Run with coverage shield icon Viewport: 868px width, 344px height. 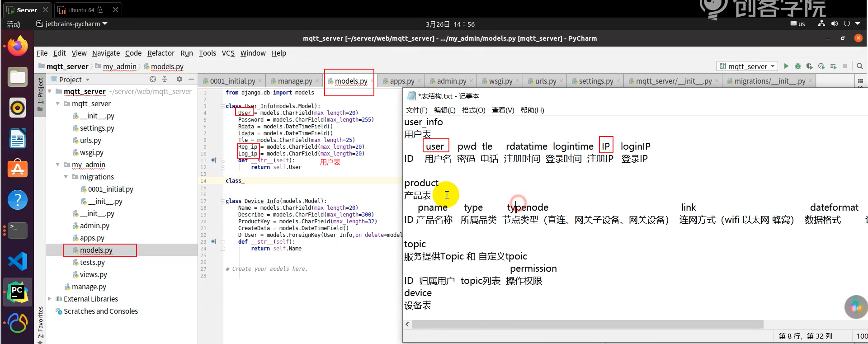click(x=810, y=66)
